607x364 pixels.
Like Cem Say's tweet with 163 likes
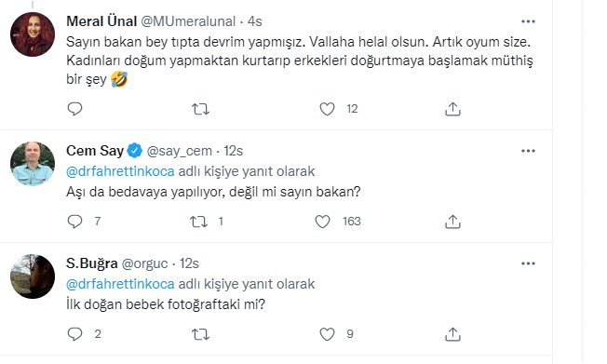point(322,222)
